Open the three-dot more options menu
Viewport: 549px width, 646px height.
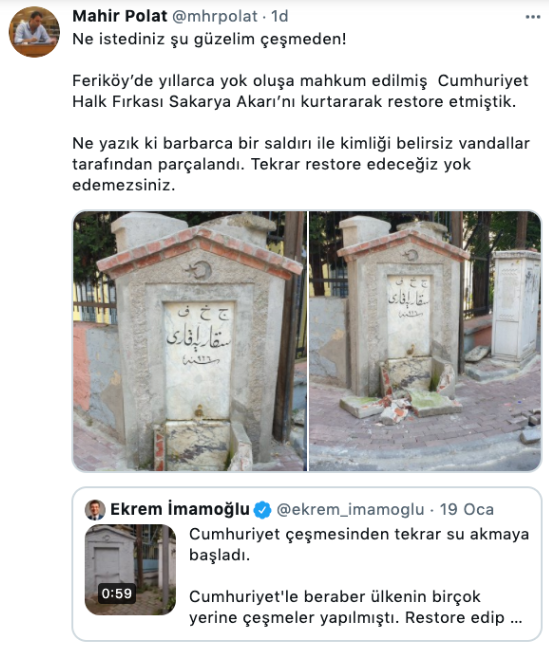(x=533, y=17)
